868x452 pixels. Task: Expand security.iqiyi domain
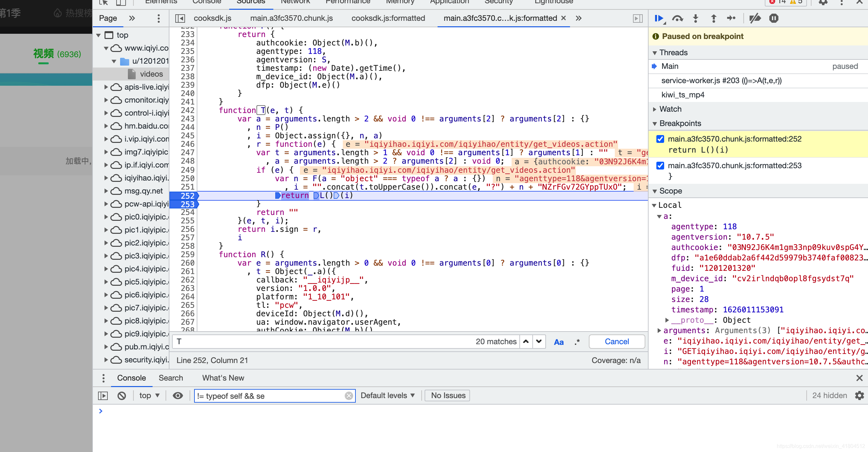tap(106, 360)
